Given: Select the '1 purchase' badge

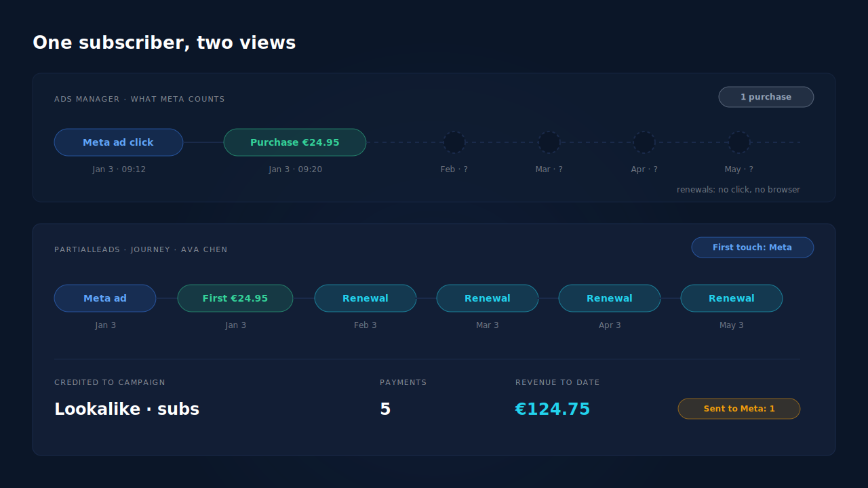Looking at the screenshot, I should [766, 97].
